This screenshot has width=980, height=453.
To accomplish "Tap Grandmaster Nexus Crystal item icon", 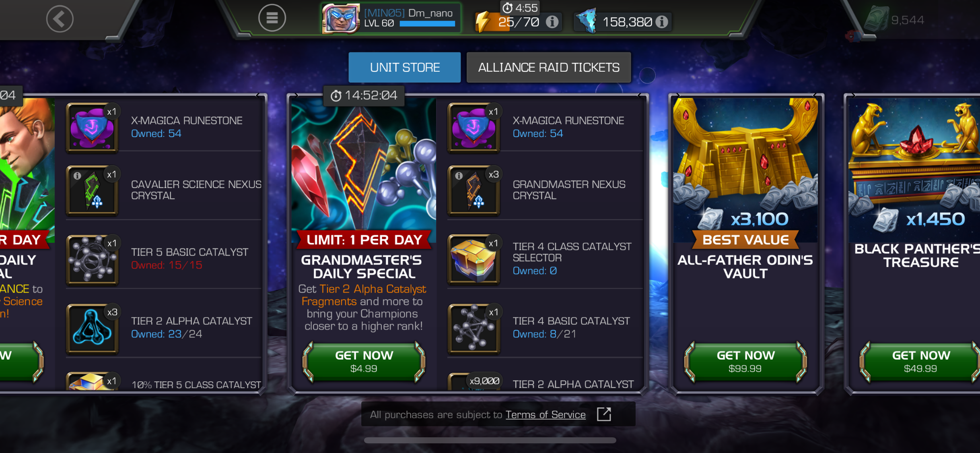I will [474, 190].
